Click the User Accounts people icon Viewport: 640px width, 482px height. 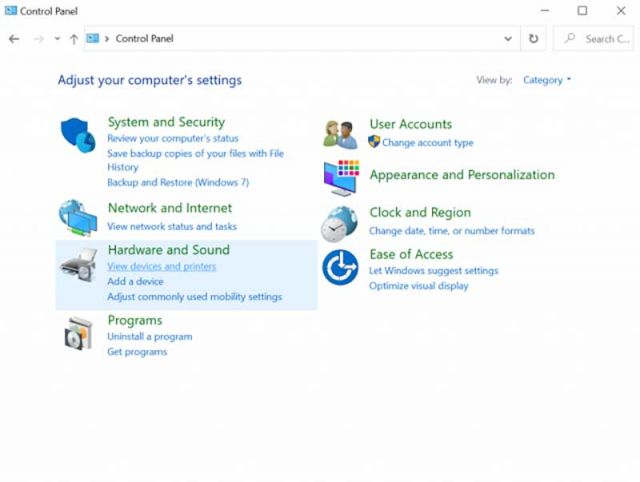(x=340, y=133)
